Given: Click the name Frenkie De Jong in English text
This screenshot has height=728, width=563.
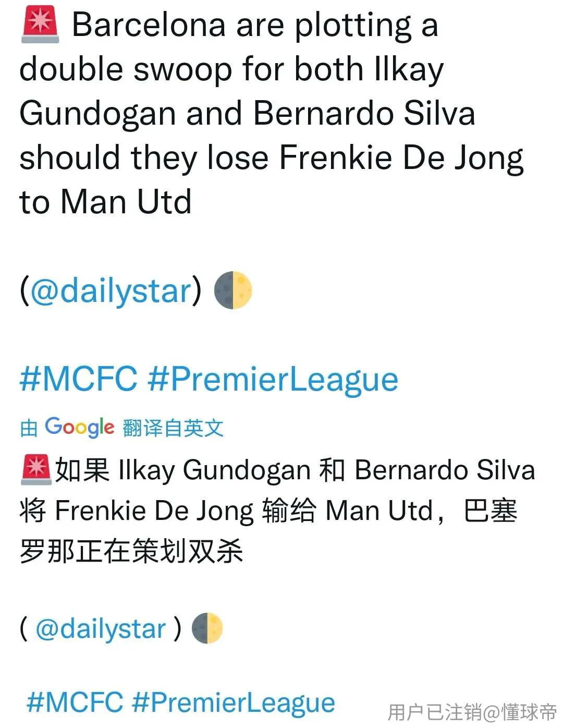Looking at the screenshot, I should [x=401, y=159].
